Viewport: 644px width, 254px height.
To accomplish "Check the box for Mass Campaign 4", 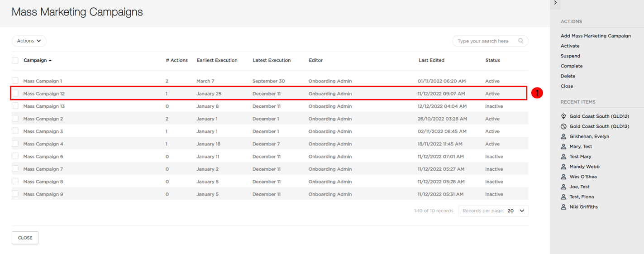I will point(15,144).
